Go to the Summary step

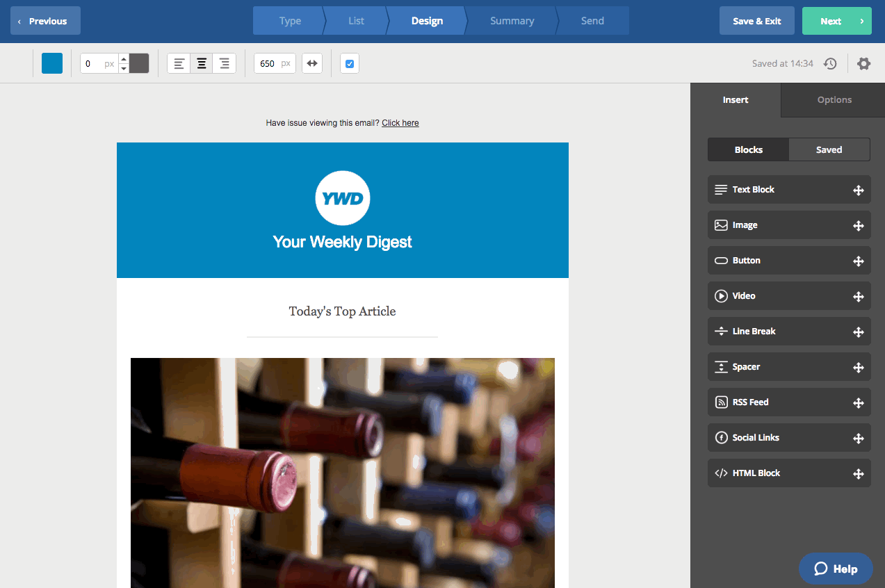[x=512, y=21]
